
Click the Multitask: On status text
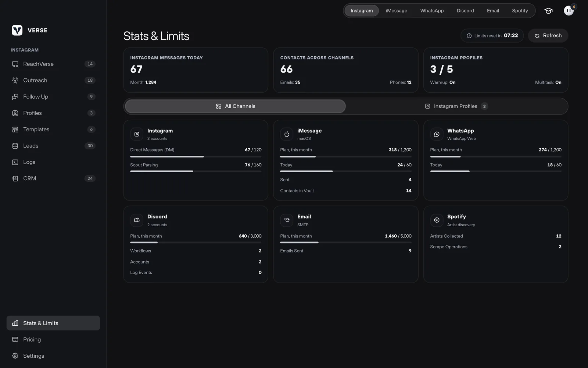coord(548,82)
